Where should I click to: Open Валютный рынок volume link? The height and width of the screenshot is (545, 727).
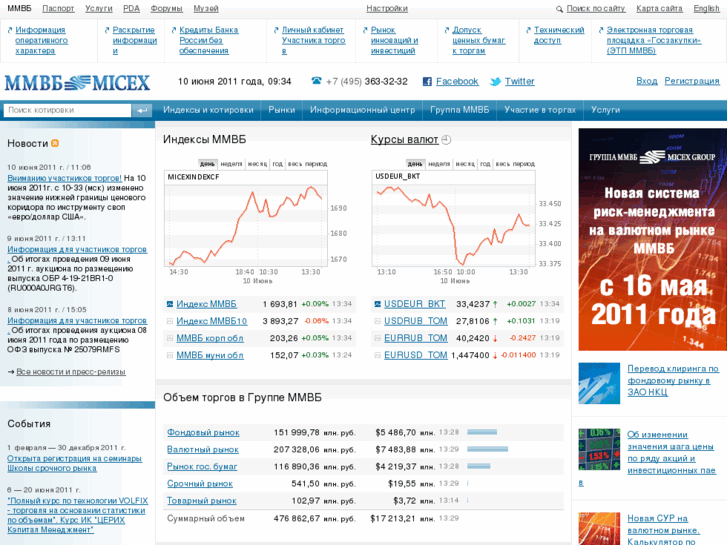pos(203,449)
